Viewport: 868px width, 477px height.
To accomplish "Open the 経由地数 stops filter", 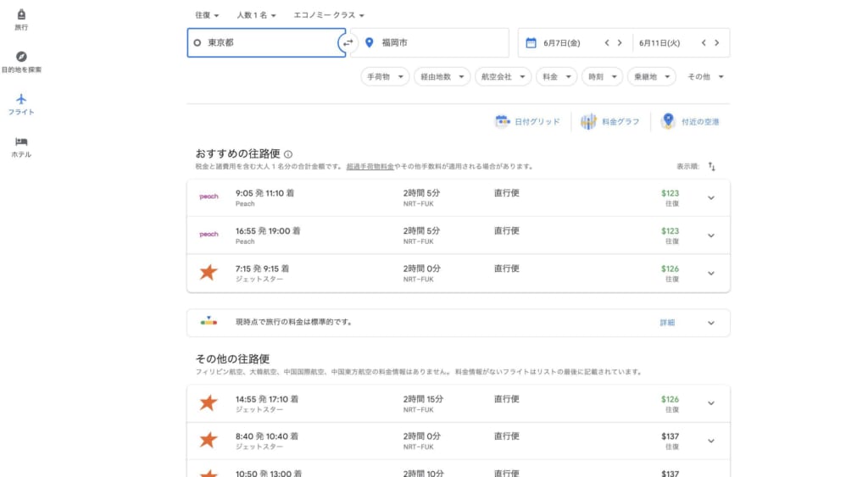I will [442, 77].
